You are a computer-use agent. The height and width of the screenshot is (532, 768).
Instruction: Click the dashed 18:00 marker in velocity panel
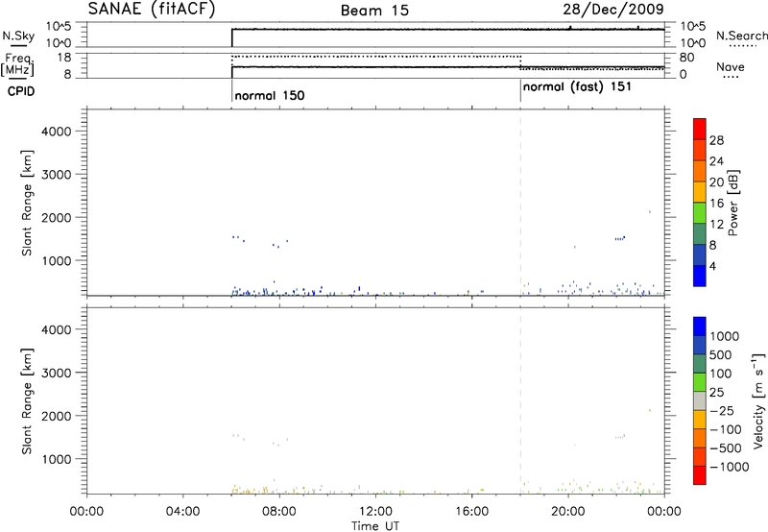pos(520,400)
